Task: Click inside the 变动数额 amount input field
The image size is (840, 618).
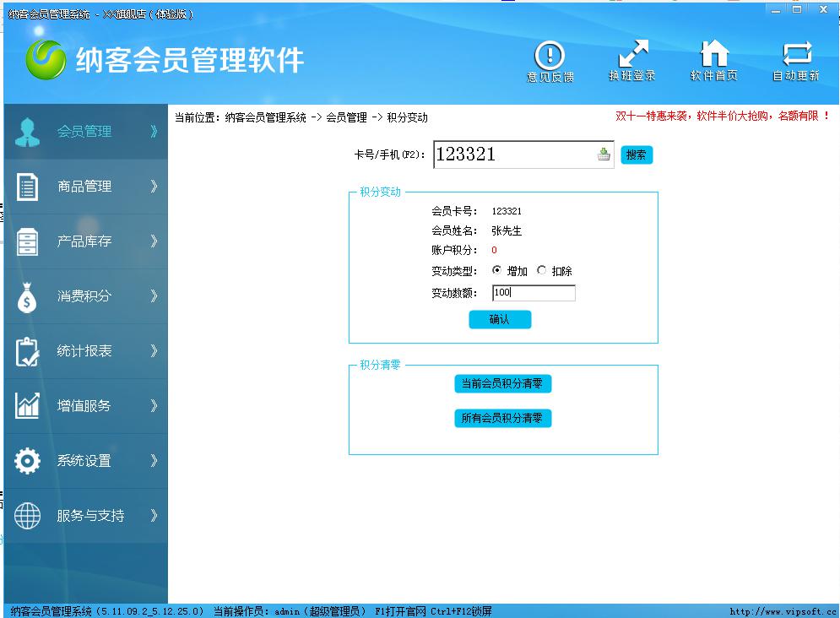Action: pos(533,292)
